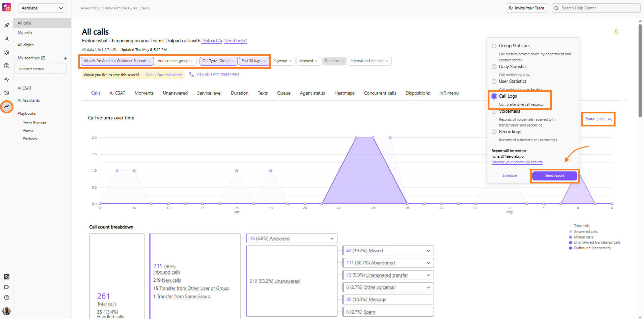Screen dimensions: 644x319
Task: Open the Past 30 days date dropdown
Action: click(x=254, y=61)
